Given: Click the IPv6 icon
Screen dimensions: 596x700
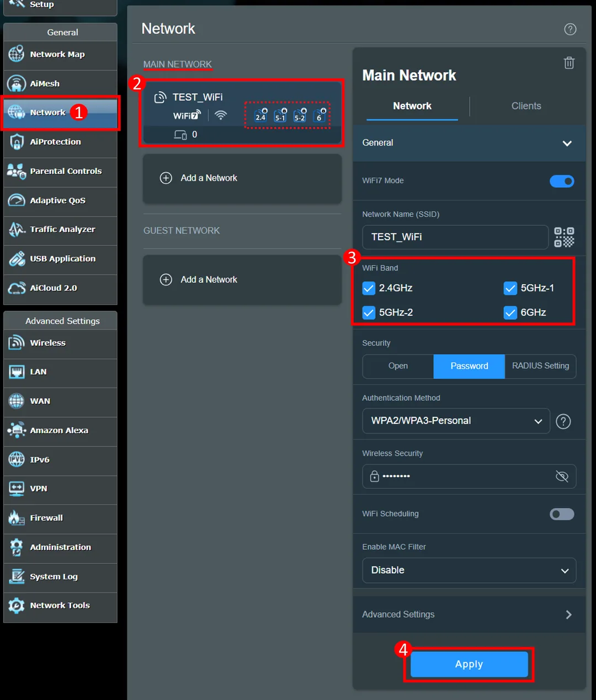Looking at the screenshot, I should [x=17, y=459].
